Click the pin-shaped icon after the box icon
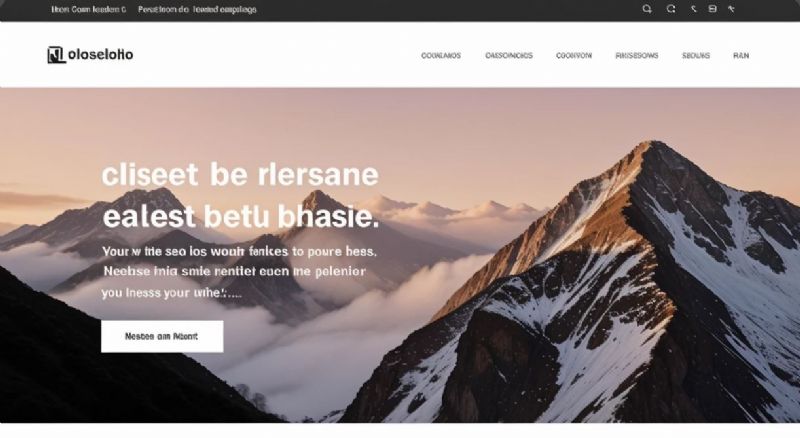The image size is (800, 438). (x=731, y=9)
